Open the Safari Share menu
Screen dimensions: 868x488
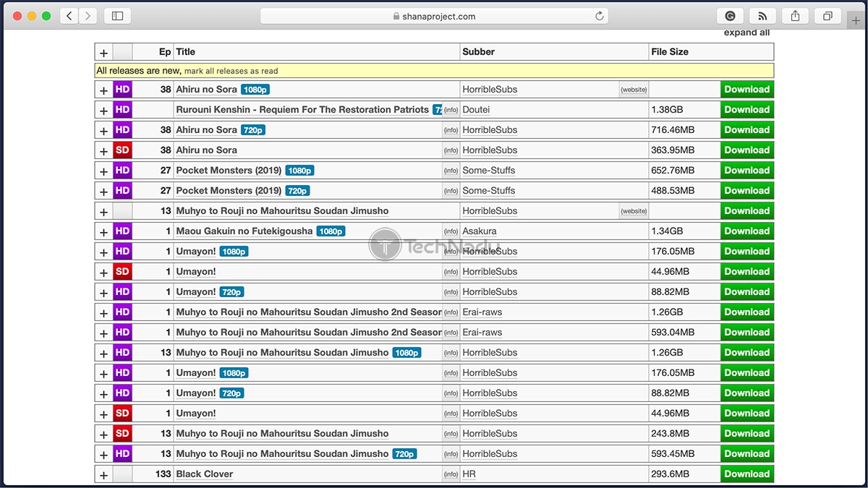[795, 16]
